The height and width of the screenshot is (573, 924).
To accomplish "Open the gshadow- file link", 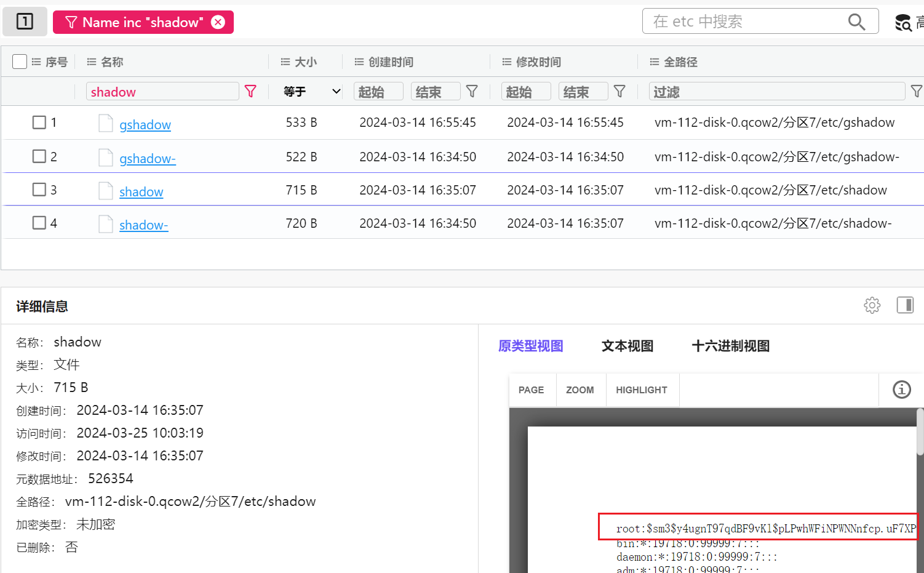I will pyautogui.click(x=147, y=159).
